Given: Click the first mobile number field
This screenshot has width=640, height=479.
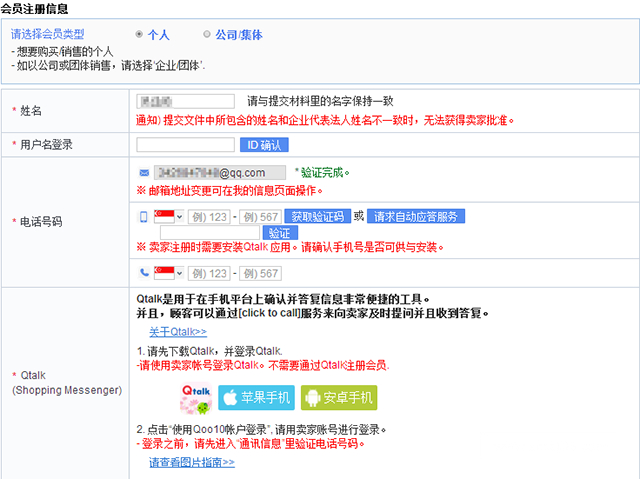Looking at the screenshot, I should 208,217.
